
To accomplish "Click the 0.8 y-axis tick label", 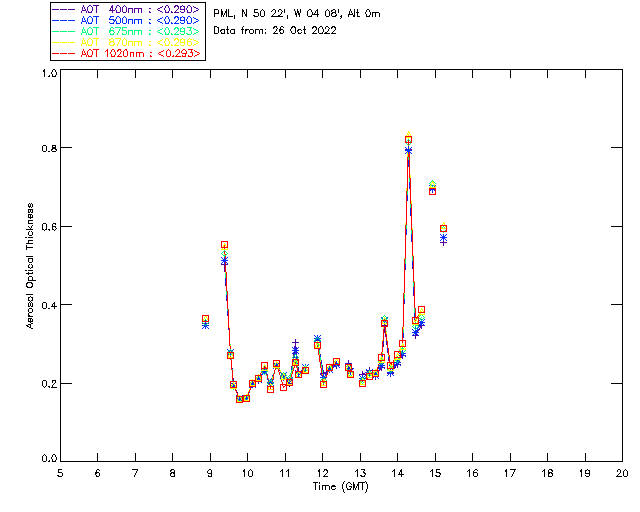I will (x=49, y=148).
